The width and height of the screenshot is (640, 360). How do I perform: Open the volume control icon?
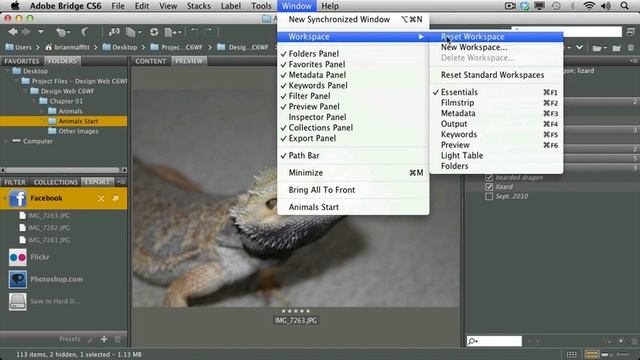[606, 6]
